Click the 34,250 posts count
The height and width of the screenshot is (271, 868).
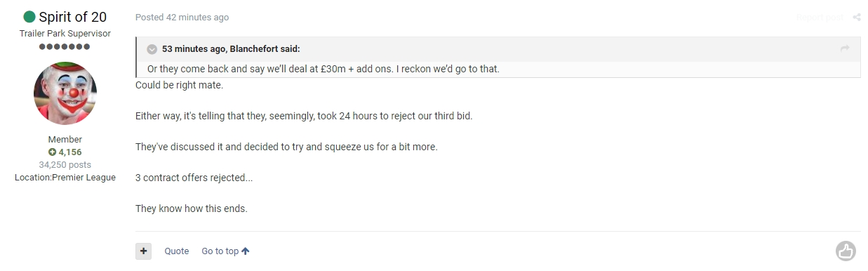[65, 165]
